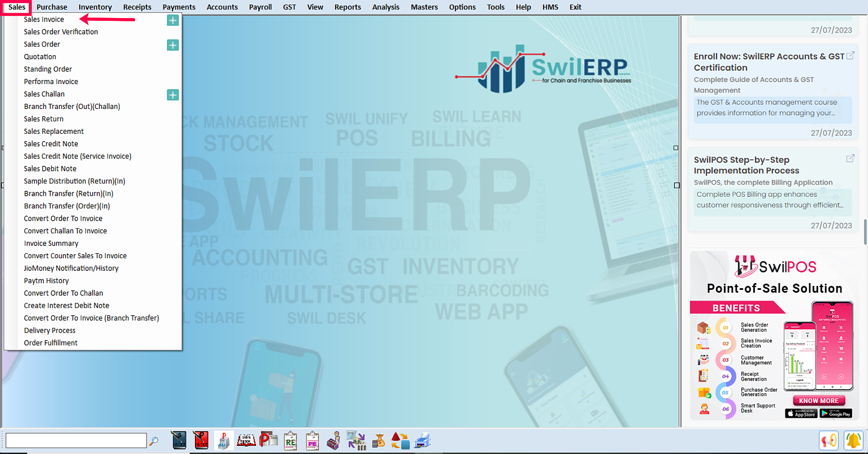Viewport: 868px width, 454px height.
Task: Click the shapes convert arrows toolbar icon
Action: [401, 440]
